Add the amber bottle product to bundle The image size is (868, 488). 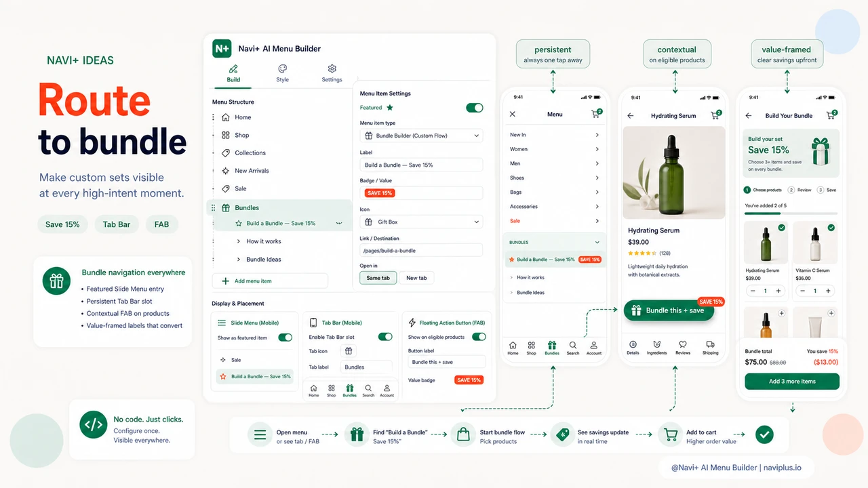pos(782,314)
